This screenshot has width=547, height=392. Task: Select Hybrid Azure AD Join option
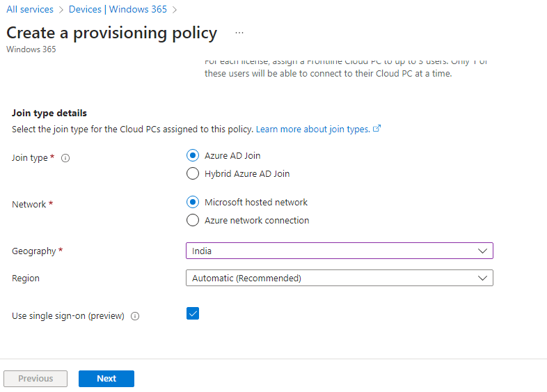(x=193, y=173)
